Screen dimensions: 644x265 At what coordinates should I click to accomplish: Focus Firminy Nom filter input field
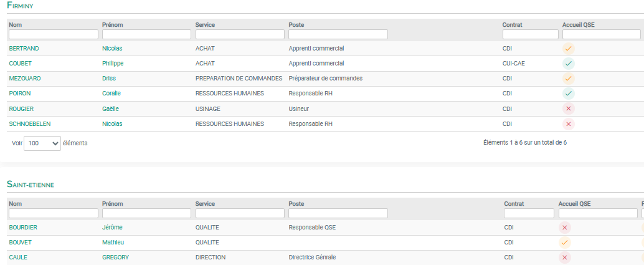(x=54, y=34)
